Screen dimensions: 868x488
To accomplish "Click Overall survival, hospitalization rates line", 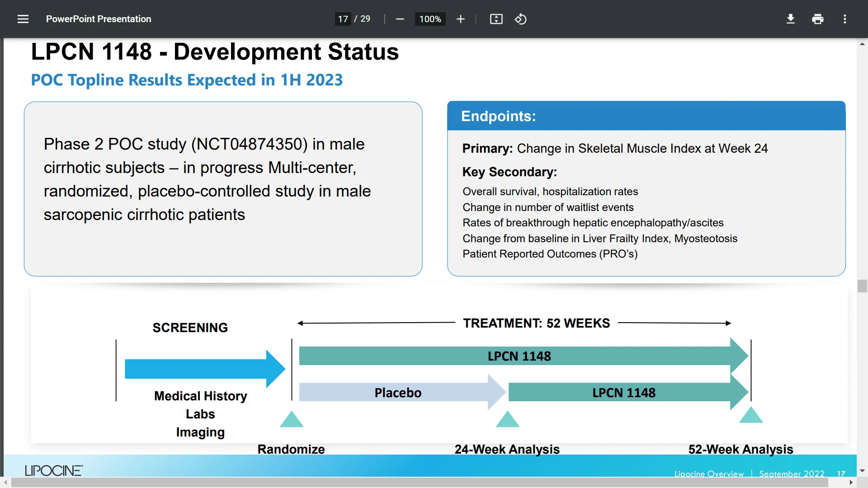I will (x=550, y=192).
